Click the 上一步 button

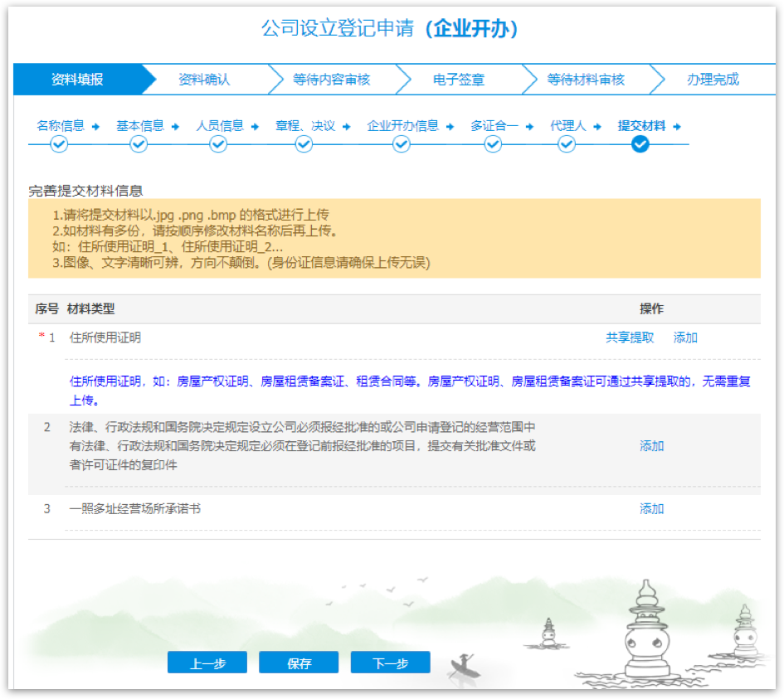click(x=207, y=663)
